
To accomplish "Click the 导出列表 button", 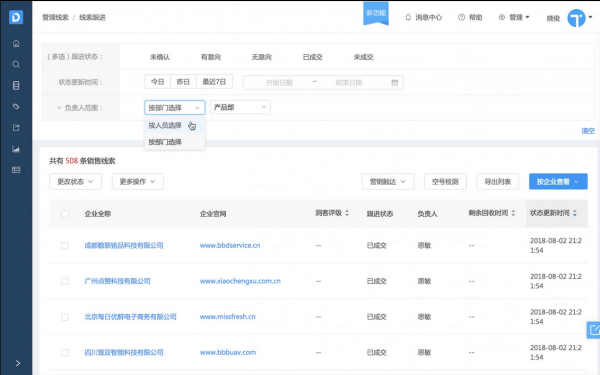I will point(497,181).
